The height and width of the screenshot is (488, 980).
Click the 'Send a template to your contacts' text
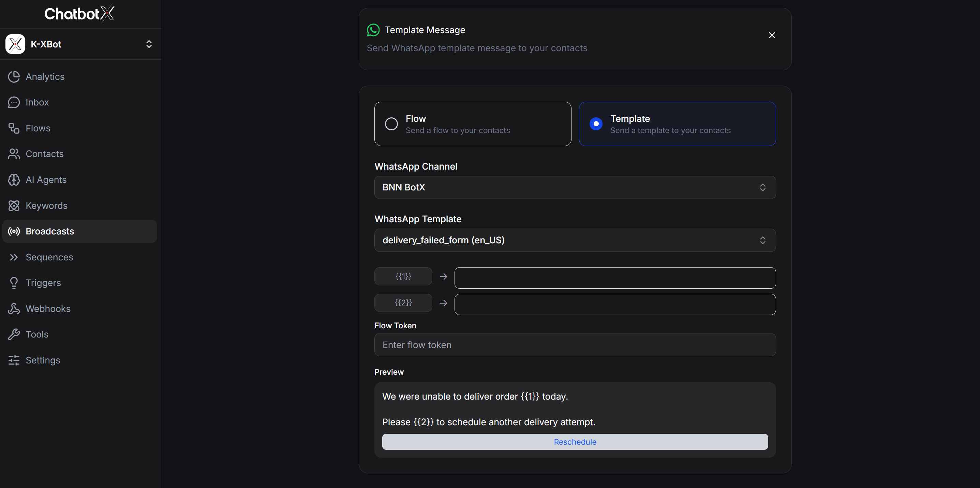click(670, 131)
